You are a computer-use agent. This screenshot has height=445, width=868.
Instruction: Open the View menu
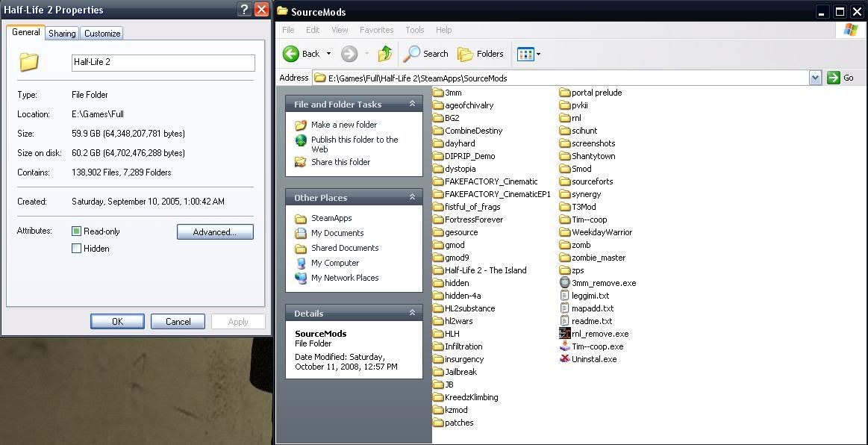pos(340,30)
